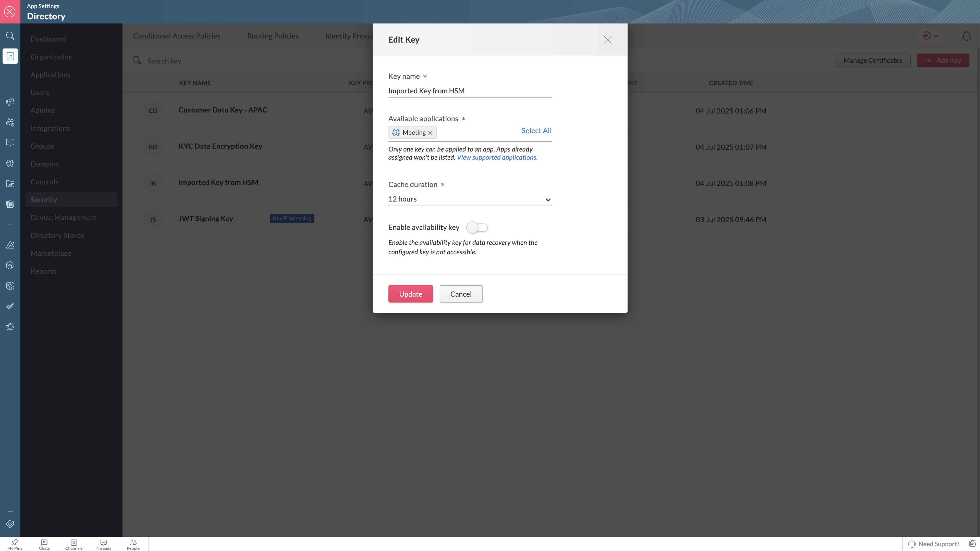Click the Key name input field
The height and width of the screenshot is (551, 980).
(x=470, y=91)
